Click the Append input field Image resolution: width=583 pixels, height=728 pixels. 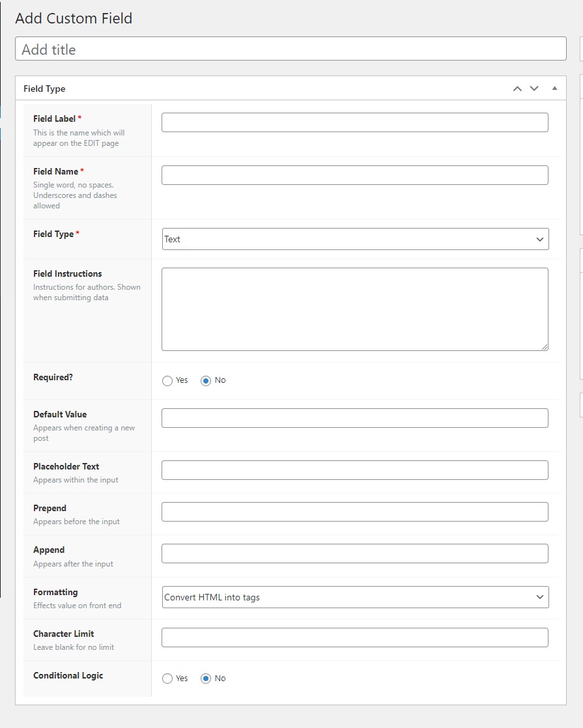pyautogui.click(x=355, y=553)
